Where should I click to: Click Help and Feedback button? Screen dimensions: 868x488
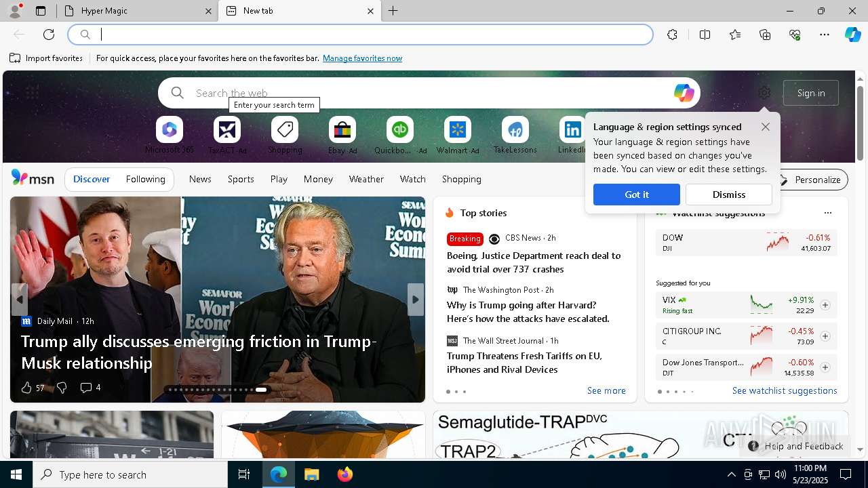point(795,446)
